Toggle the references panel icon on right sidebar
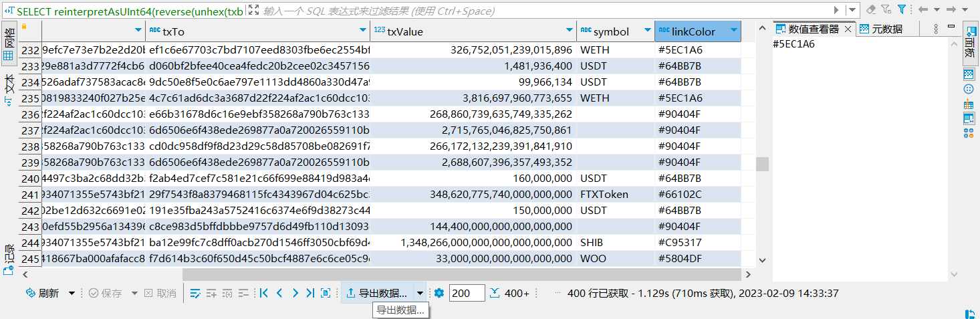This screenshot has height=319, width=980. click(969, 132)
